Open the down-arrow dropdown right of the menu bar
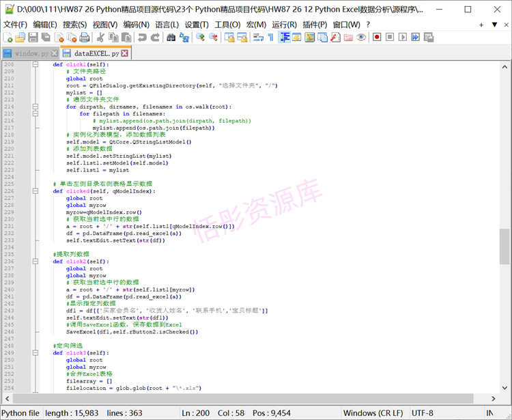 click(494, 25)
